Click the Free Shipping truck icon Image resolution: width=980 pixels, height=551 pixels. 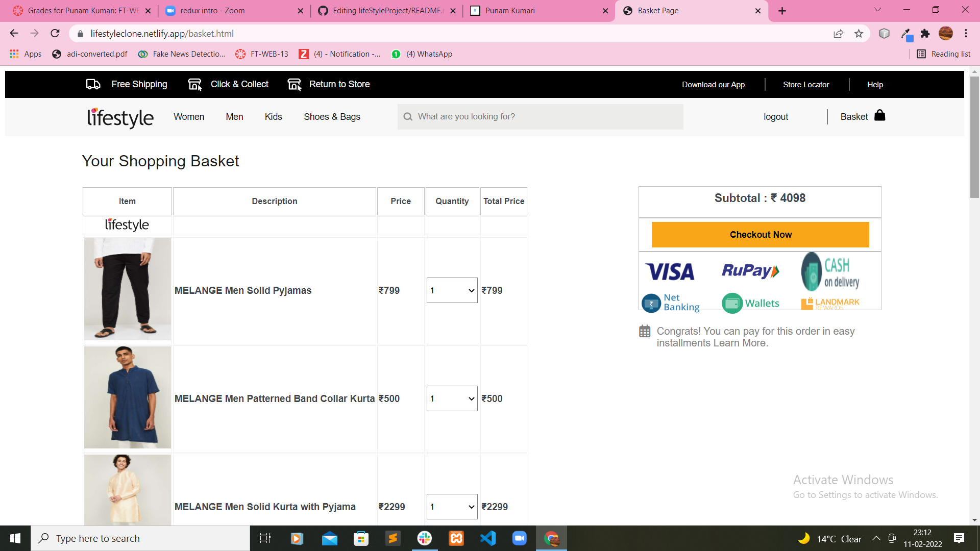pyautogui.click(x=93, y=84)
